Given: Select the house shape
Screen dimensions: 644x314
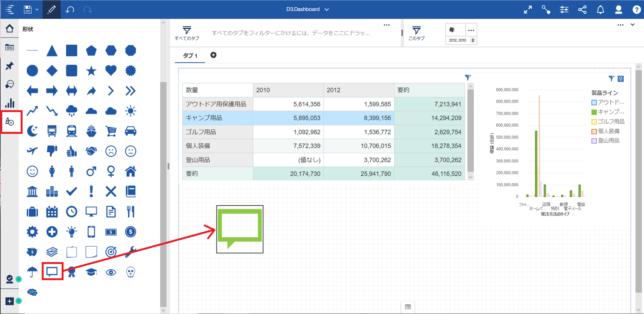Looking at the screenshot, I should point(130,171).
